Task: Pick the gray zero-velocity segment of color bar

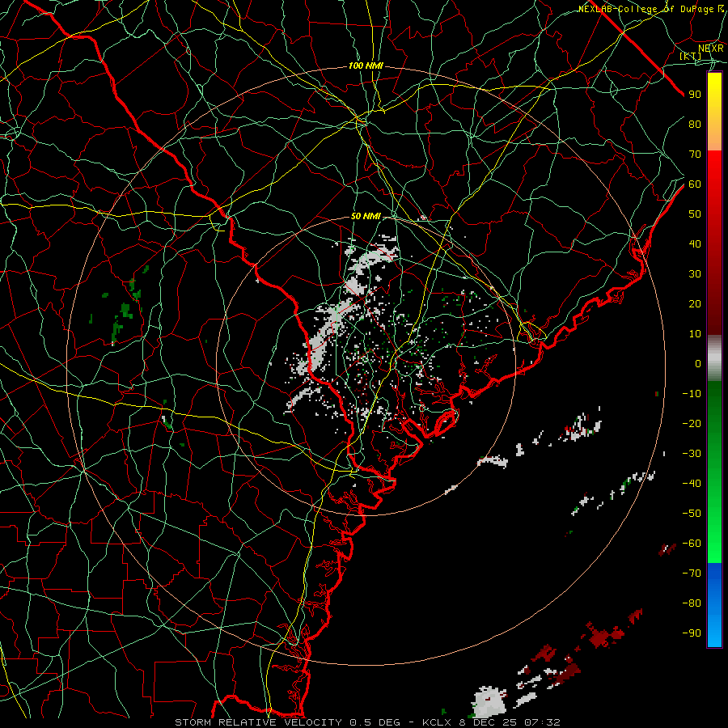Action: pos(714,358)
